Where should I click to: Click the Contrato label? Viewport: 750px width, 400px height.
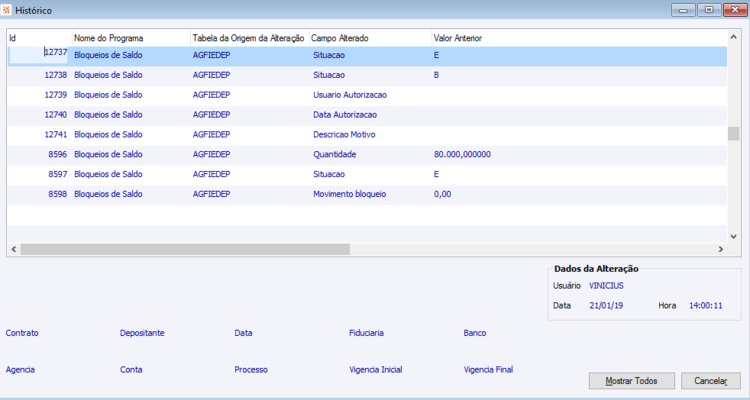22,333
